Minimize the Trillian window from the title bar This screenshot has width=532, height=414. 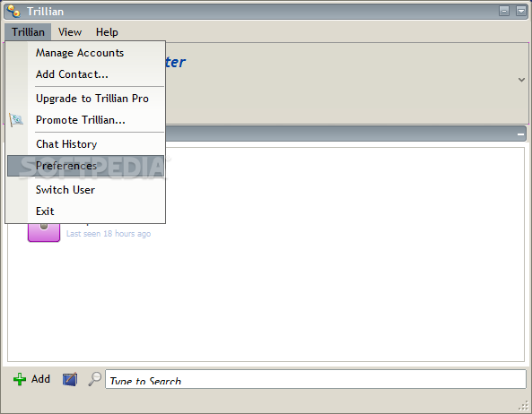(504, 11)
